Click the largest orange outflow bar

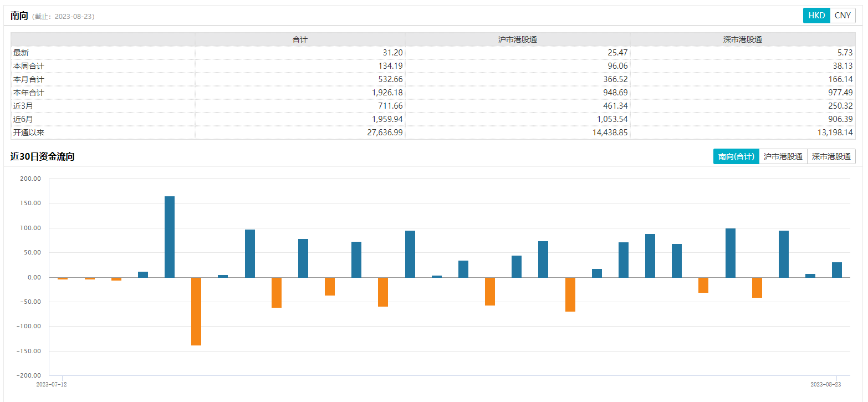(196, 311)
